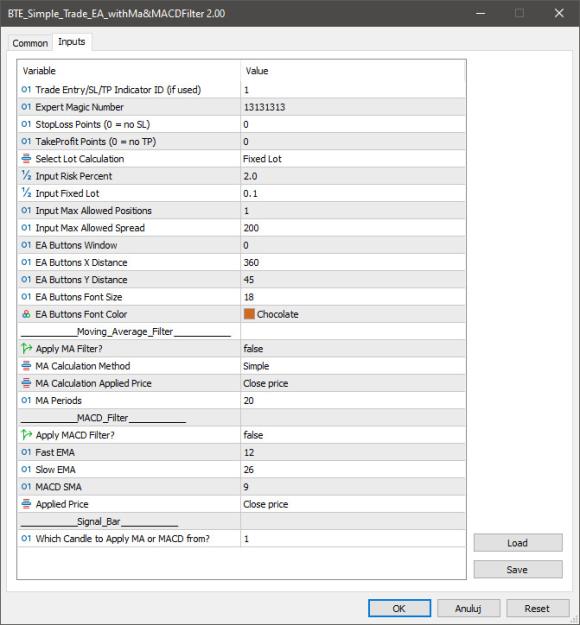Click the color-type icon beside EA Buttons Font Color

point(26,314)
